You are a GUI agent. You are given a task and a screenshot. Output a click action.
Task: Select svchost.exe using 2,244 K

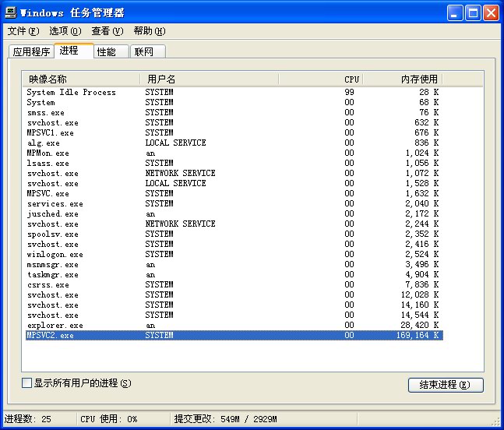[x=234, y=224]
